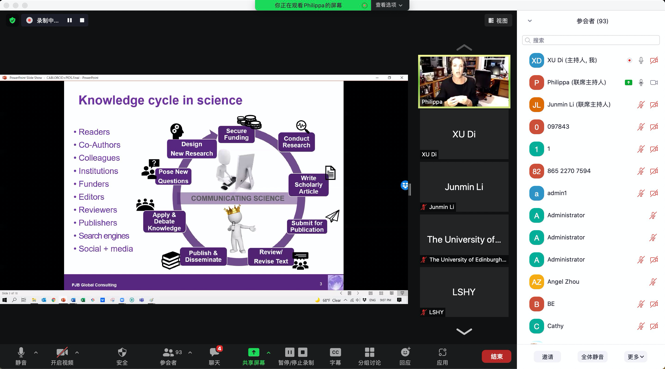The height and width of the screenshot is (369, 665).
Task: Click the green encryption shield icon
Action: pyautogui.click(x=12, y=20)
